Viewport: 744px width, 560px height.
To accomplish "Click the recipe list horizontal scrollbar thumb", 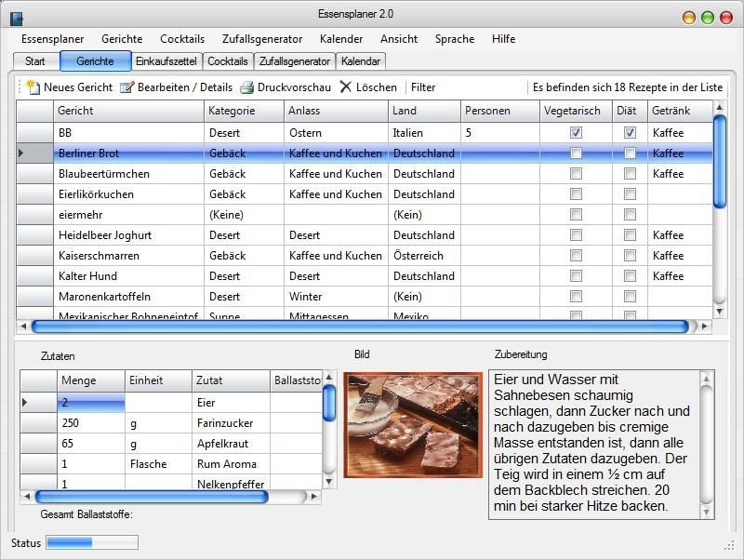I will tap(360, 327).
